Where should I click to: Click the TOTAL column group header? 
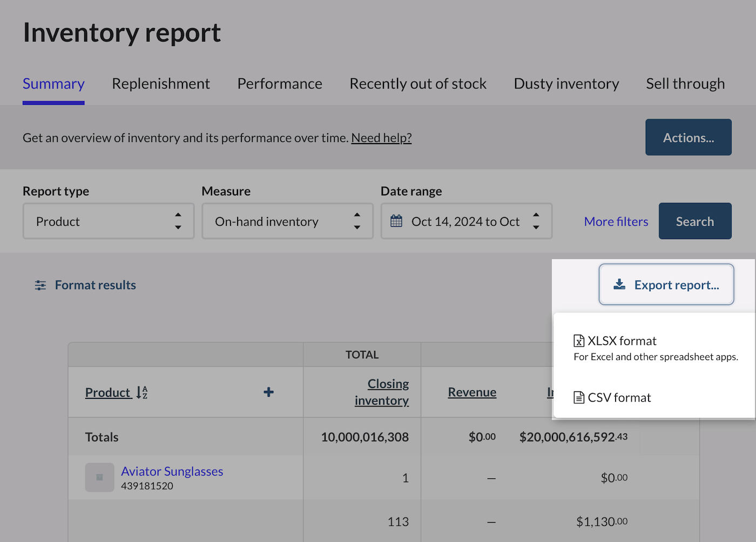(362, 355)
